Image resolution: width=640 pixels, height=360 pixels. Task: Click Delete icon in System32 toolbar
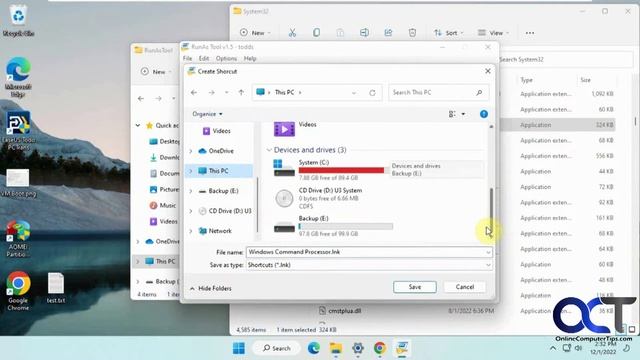[412, 33]
